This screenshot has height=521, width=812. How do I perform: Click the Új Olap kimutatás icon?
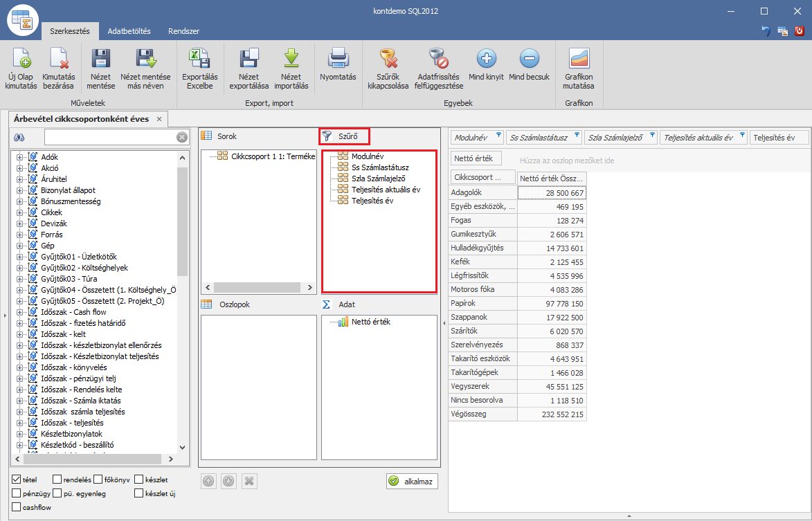tap(21, 60)
